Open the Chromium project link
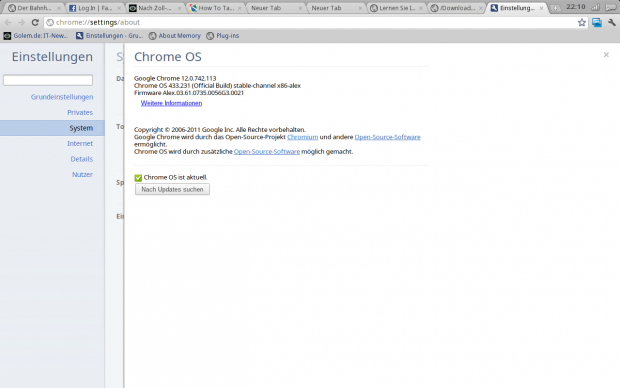The width and height of the screenshot is (620, 388). pyautogui.click(x=302, y=137)
